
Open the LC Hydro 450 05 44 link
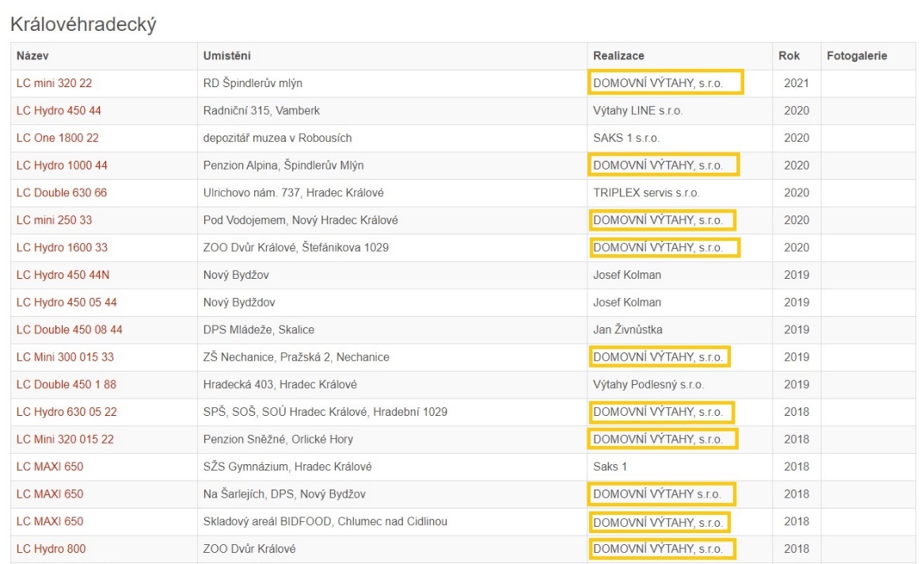pos(67,303)
